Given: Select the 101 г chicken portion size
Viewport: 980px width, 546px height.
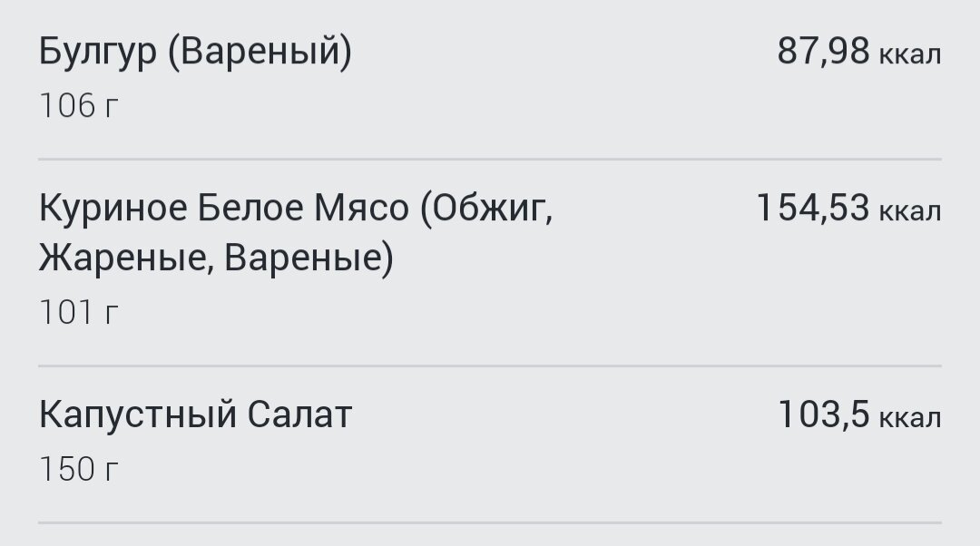Looking at the screenshot, I should pos(78,312).
